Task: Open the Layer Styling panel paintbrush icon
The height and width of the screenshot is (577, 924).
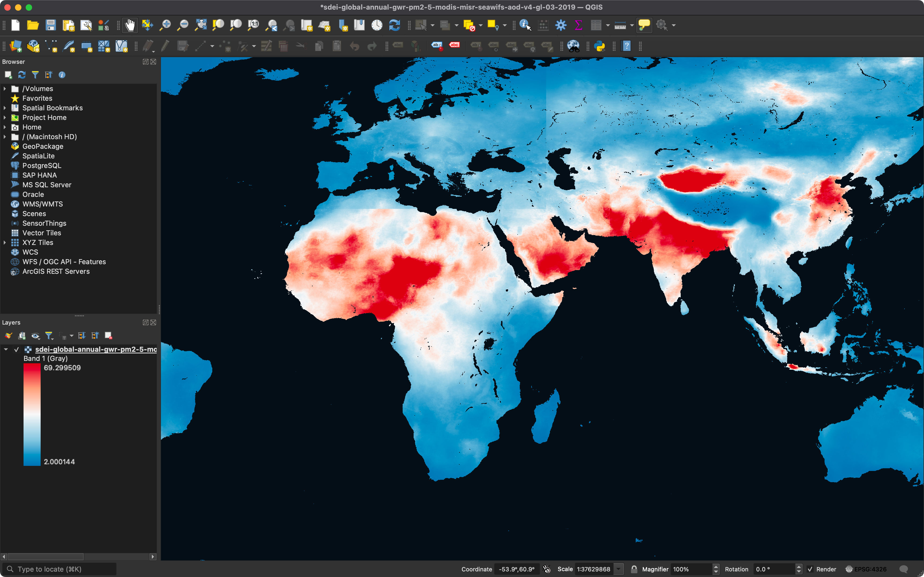Action: [8, 336]
